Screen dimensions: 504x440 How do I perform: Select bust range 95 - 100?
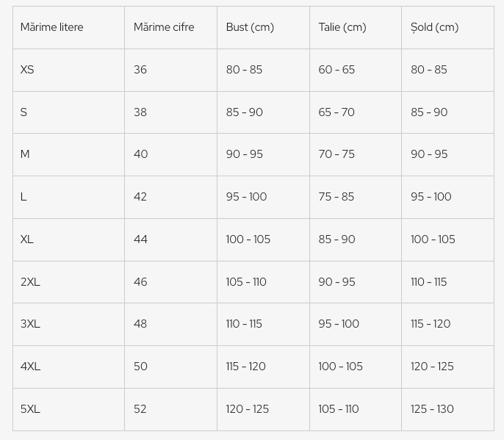(x=246, y=197)
